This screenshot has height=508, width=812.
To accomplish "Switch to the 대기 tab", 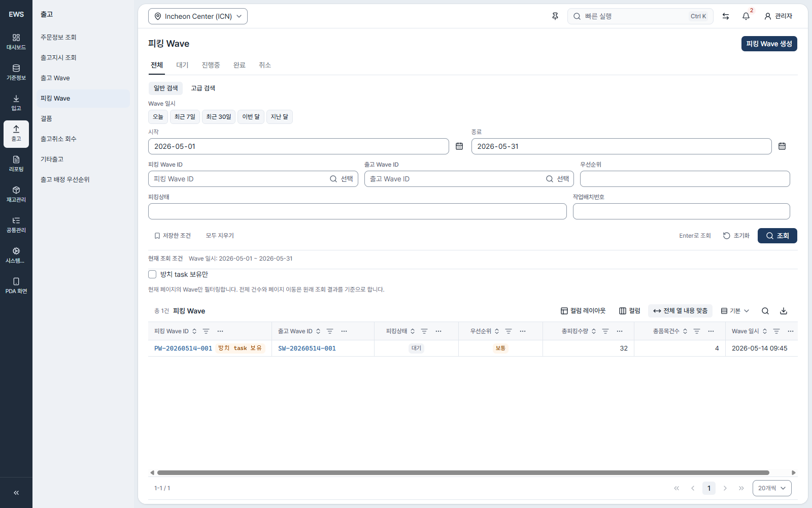I will 182,65.
